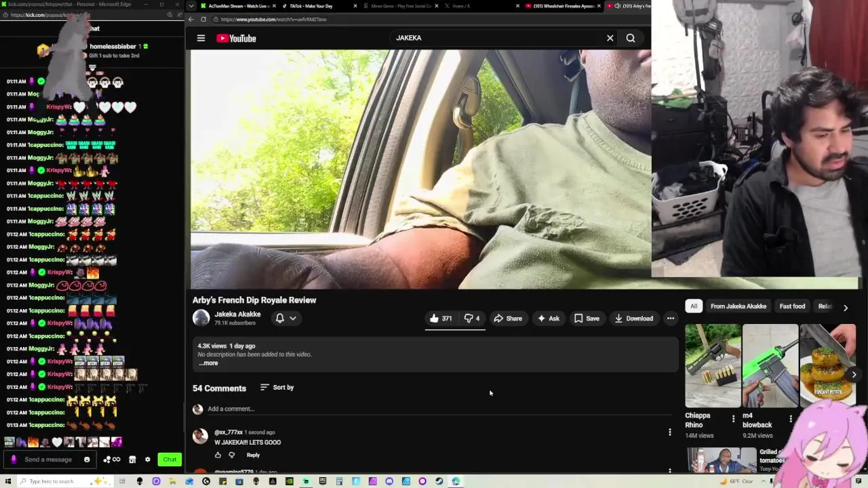The image size is (868, 488).
Task: Select the Fast food filter chip
Action: pos(792,306)
